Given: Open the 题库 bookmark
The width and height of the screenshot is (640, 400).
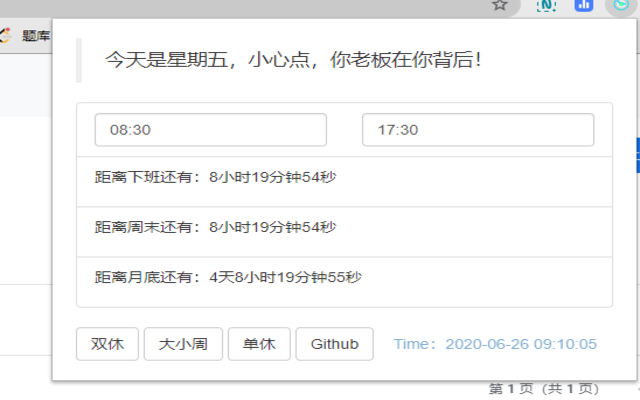Looking at the screenshot, I should (x=36, y=36).
